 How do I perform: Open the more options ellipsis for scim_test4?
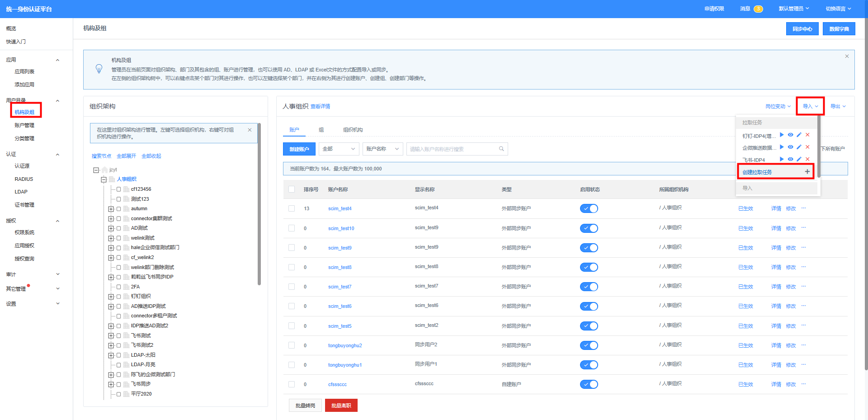click(803, 208)
